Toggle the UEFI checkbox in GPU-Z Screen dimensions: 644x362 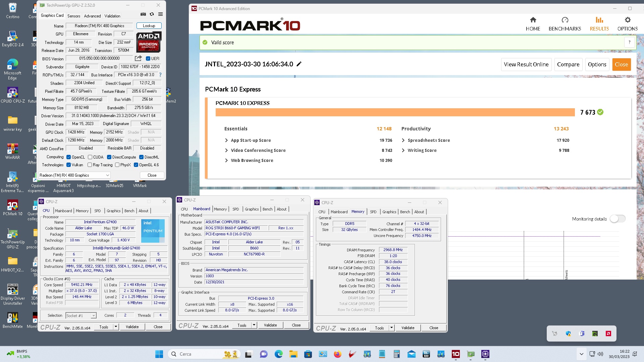coord(148,58)
